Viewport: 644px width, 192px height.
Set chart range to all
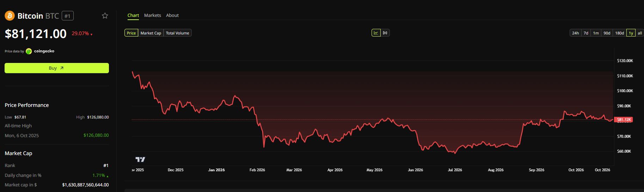pyautogui.click(x=640, y=33)
